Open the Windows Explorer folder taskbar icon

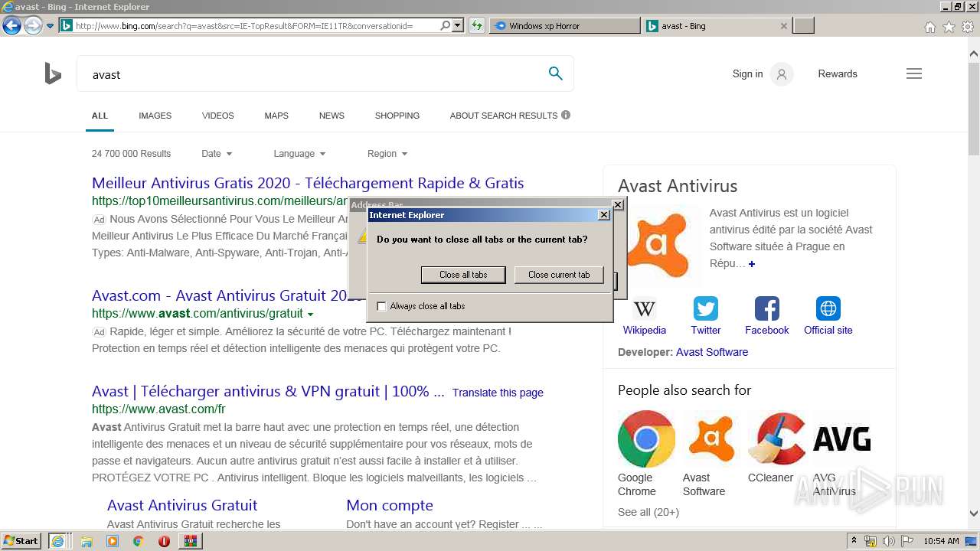87,541
